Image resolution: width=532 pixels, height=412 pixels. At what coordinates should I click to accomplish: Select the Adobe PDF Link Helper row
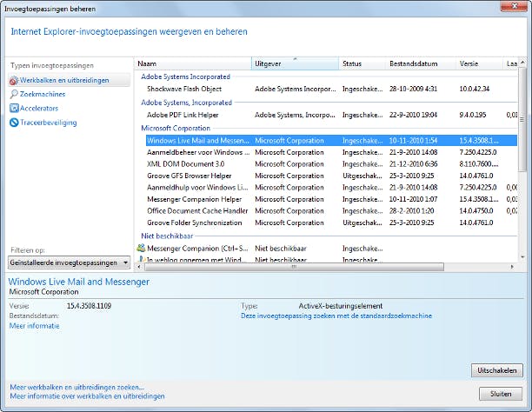(331, 115)
